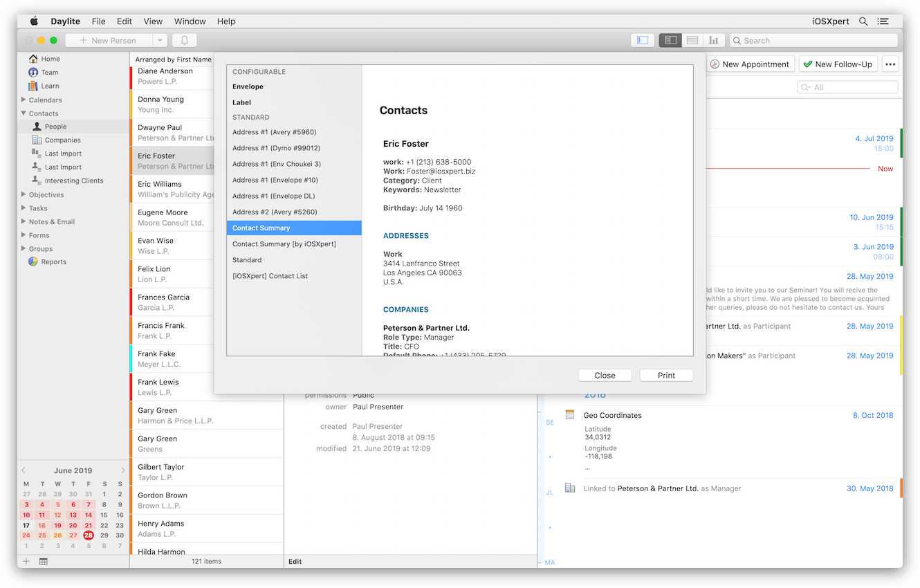
Task: Switch to chart insight view
Action: [x=714, y=40]
